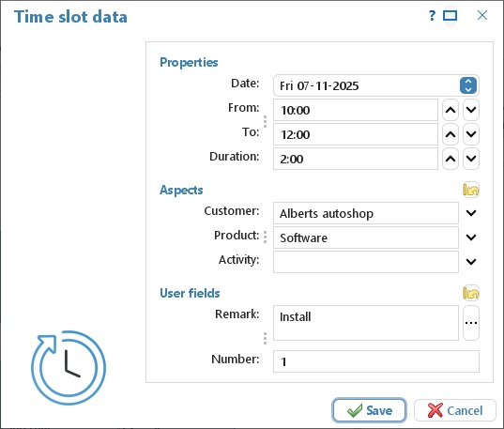Click the Time slot data title
The height and width of the screenshot is (429, 504).
(x=70, y=17)
